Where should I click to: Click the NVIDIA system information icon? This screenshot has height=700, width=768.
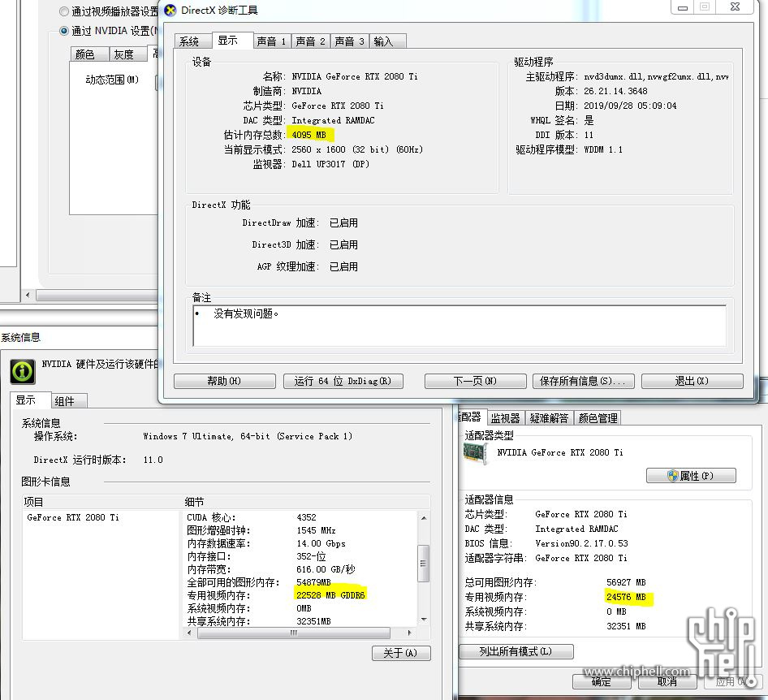click(23, 371)
